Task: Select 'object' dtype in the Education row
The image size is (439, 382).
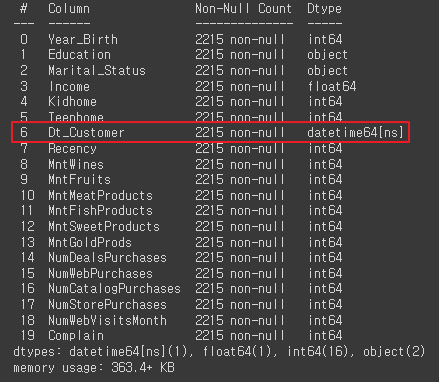Action: coord(327,55)
